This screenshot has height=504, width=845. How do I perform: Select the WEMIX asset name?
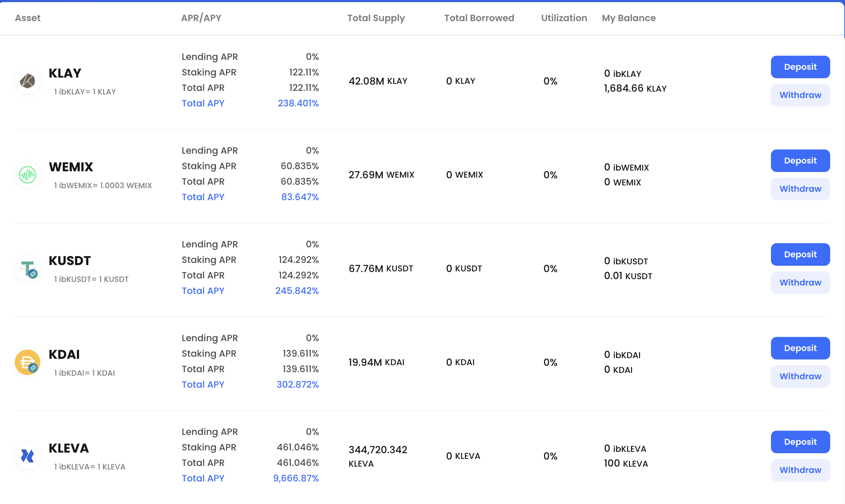(71, 167)
